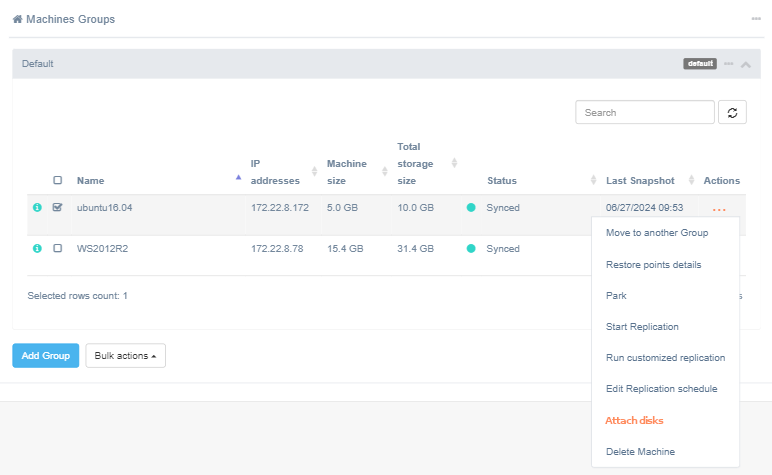This screenshot has height=475, width=772.
Task: Choose Attach disks from actions menu
Action: [634, 421]
